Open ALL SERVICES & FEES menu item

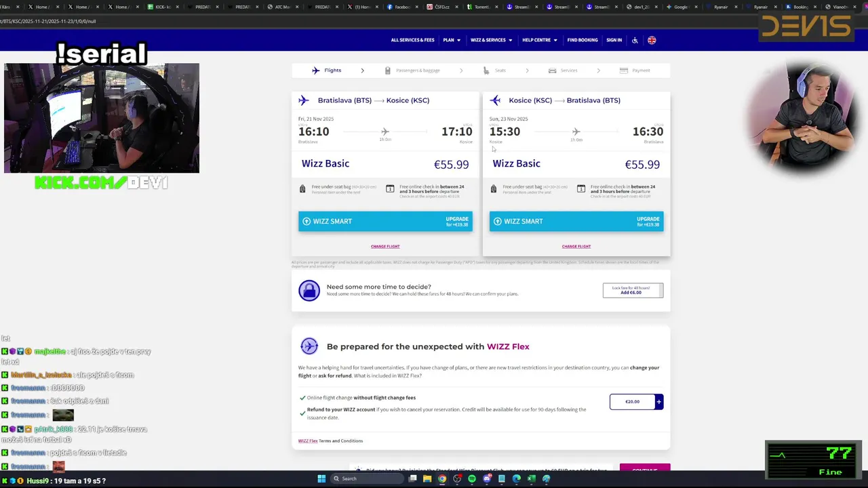pyautogui.click(x=412, y=40)
